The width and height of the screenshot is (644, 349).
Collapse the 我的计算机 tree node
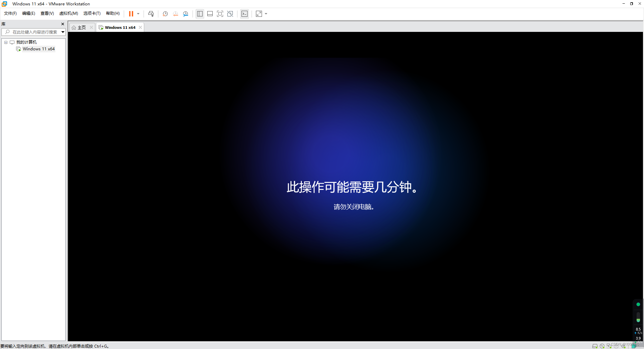(x=6, y=42)
